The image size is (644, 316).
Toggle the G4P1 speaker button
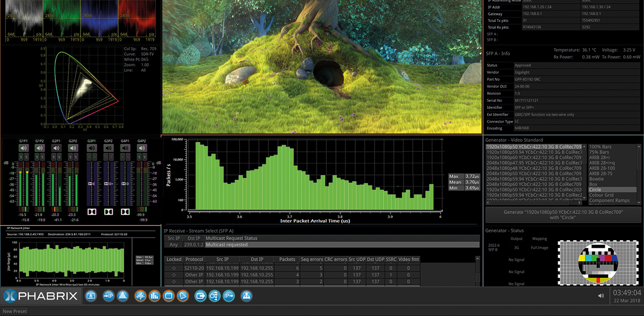click(x=125, y=148)
